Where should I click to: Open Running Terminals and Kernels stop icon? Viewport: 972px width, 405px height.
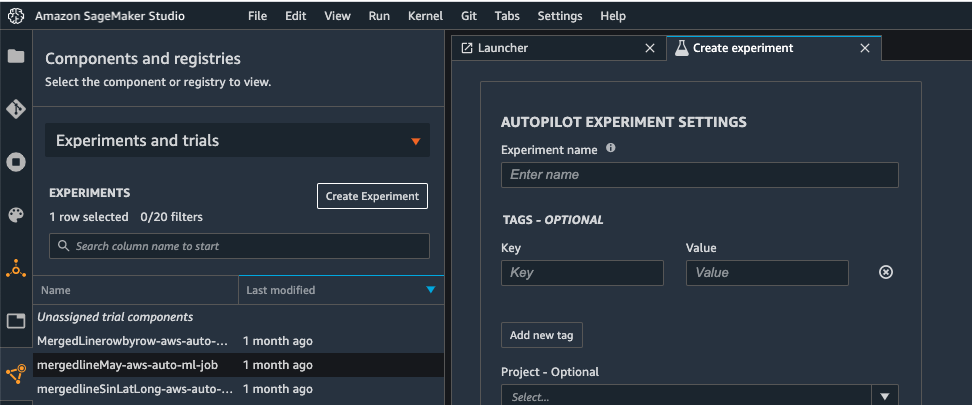15,162
